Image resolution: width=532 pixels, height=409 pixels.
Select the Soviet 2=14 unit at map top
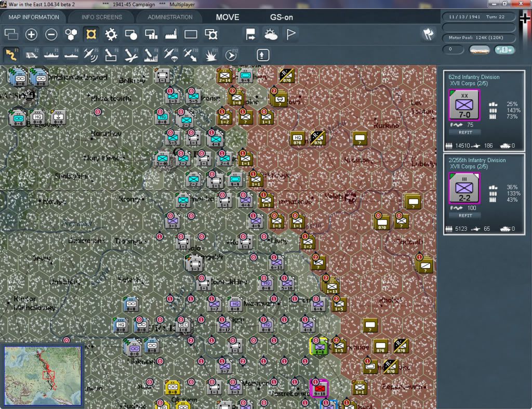tap(224, 76)
